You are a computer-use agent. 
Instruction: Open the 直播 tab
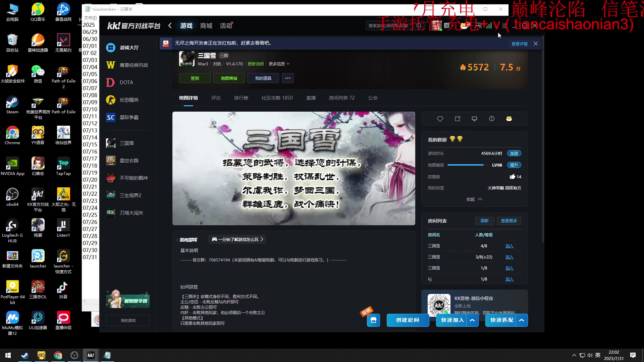click(x=311, y=98)
